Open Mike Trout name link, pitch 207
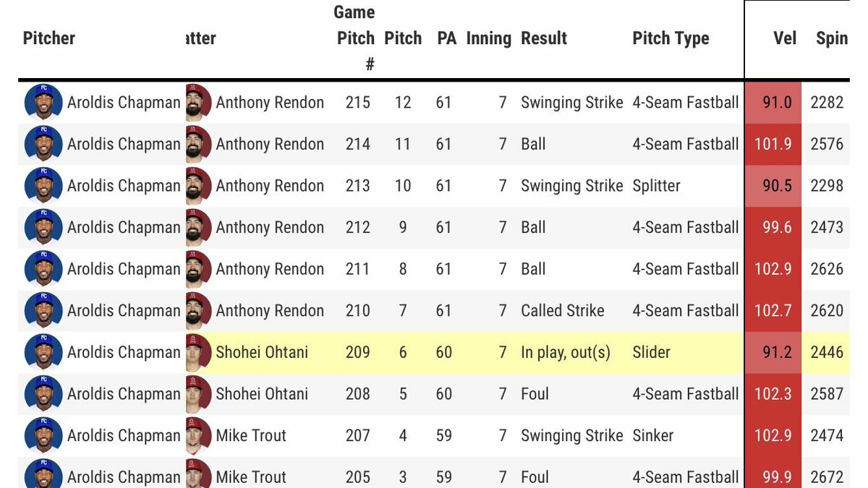Viewport: 868px width, 488px height. 251,435
